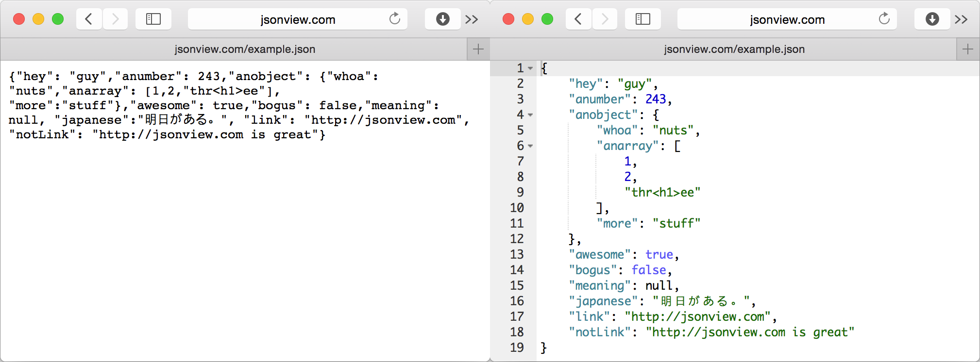Click the array value 1 on line 7

tap(627, 162)
